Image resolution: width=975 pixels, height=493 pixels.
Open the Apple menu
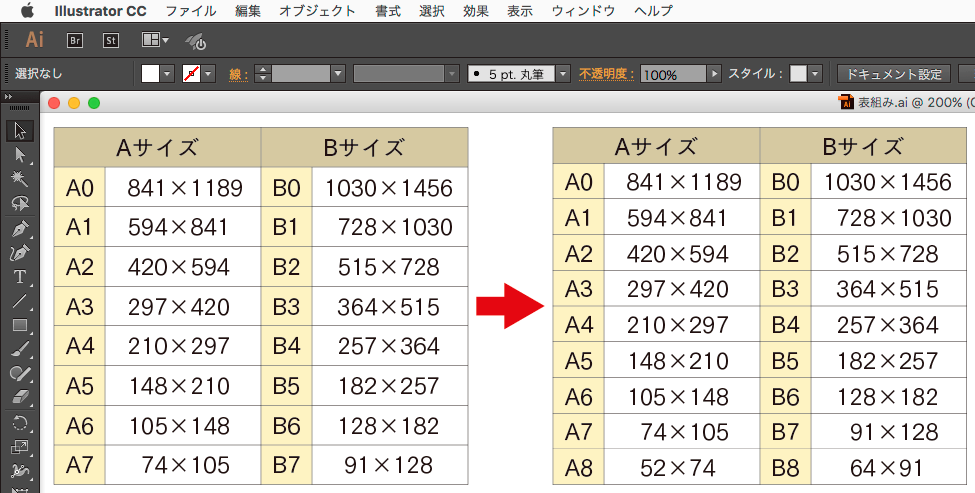27,11
